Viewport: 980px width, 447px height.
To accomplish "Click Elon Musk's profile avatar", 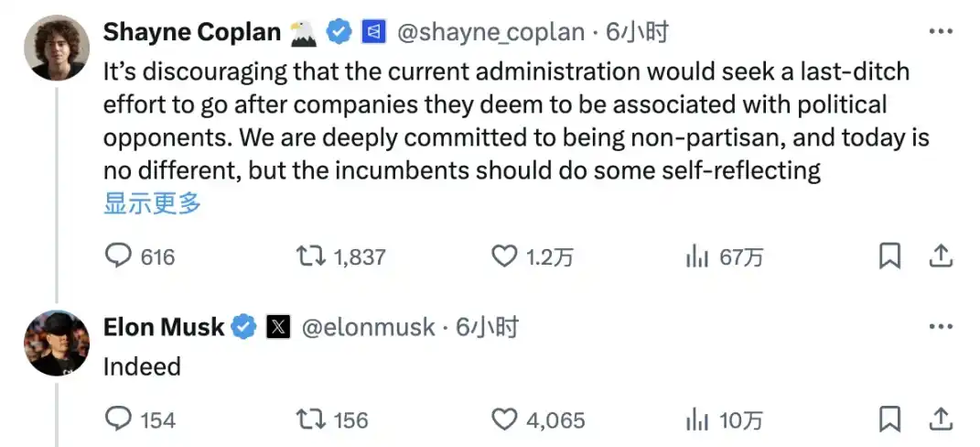I will 57,343.
